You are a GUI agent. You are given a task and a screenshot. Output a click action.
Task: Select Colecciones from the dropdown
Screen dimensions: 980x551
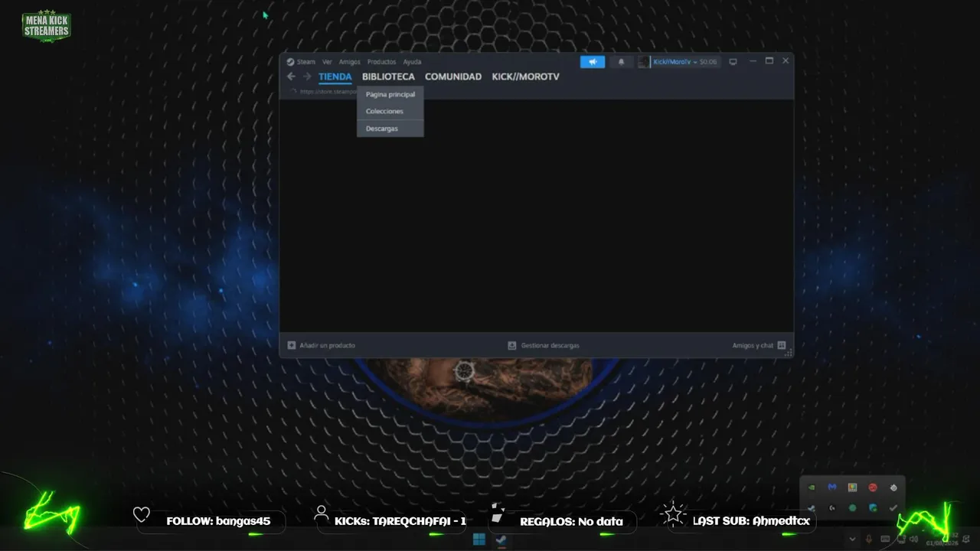point(390,112)
